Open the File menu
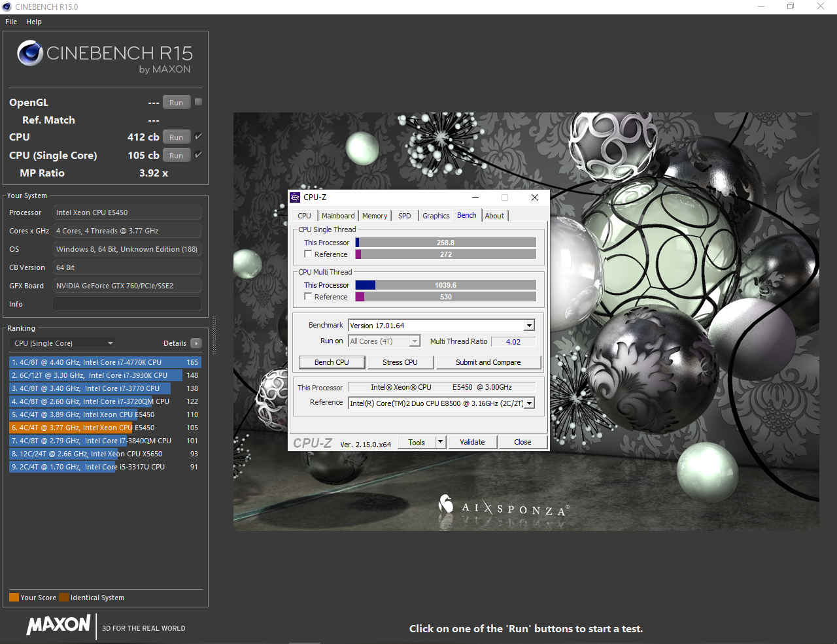This screenshot has height=644, width=837. 11,22
